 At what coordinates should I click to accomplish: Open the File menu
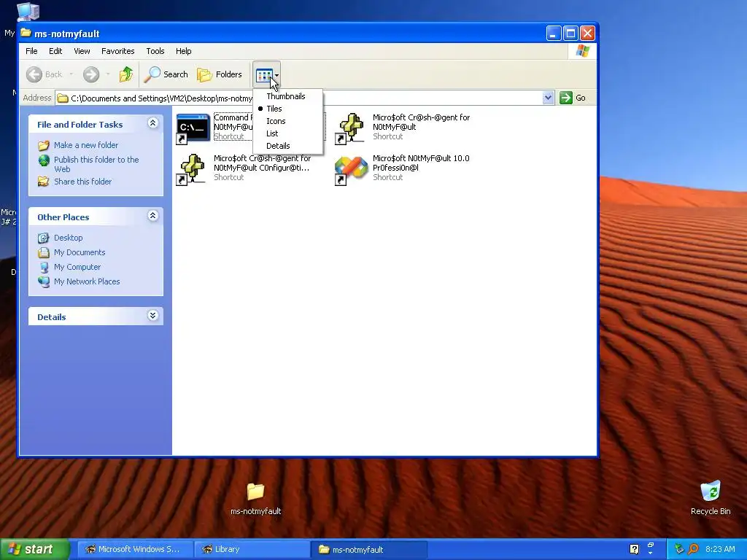(31, 51)
